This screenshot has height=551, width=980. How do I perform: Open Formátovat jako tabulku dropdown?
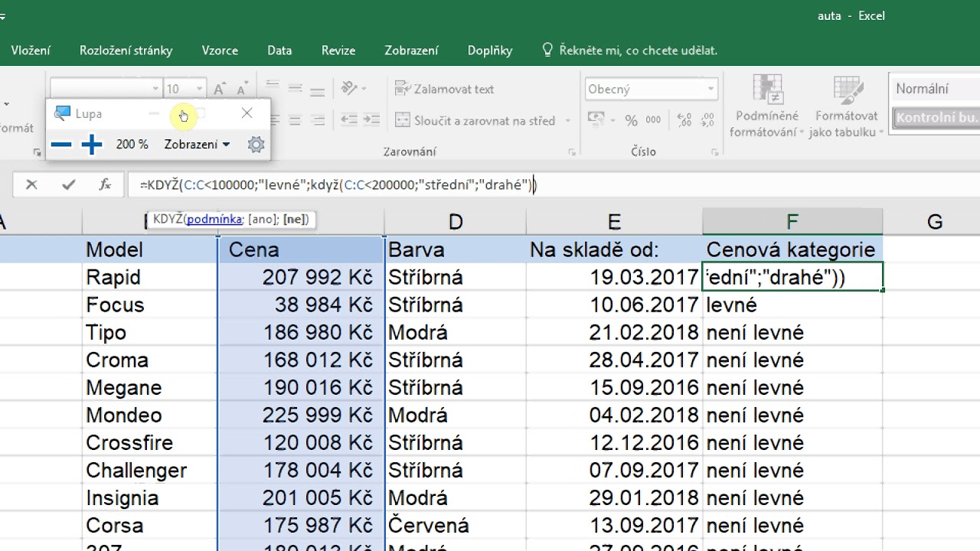point(846,106)
